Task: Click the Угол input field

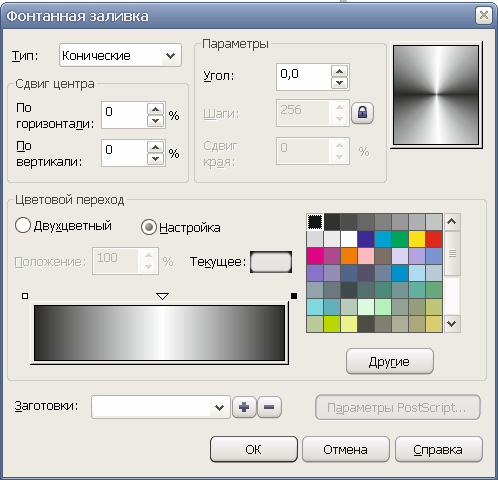Action: [304, 77]
